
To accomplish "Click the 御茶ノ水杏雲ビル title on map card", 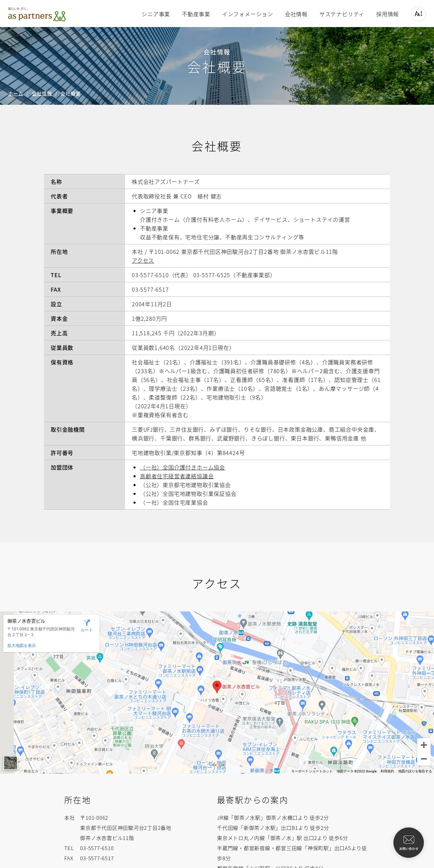I will (26, 621).
